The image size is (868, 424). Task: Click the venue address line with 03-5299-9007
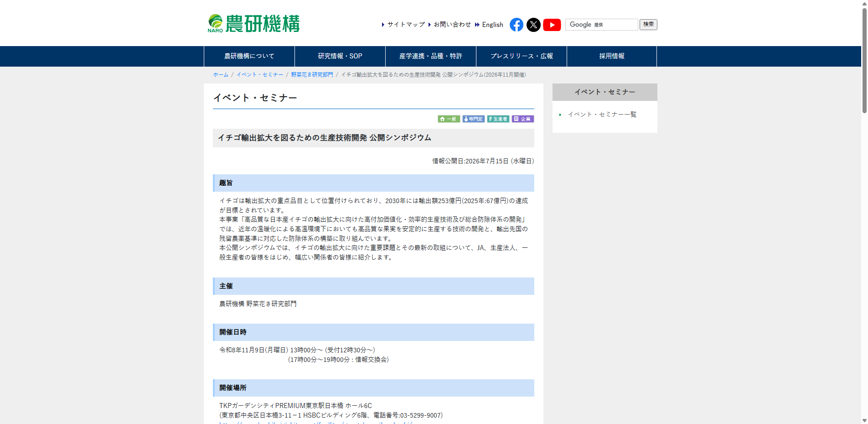331,415
